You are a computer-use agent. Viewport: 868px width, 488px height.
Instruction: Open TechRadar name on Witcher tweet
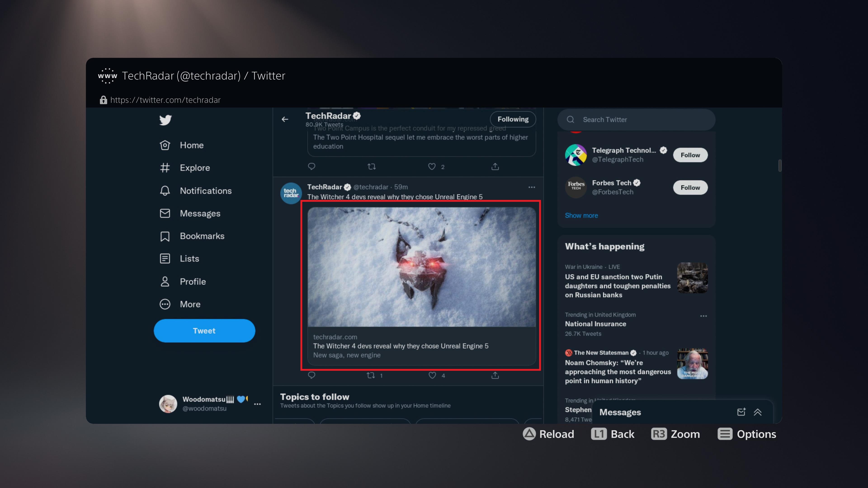click(325, 187)
